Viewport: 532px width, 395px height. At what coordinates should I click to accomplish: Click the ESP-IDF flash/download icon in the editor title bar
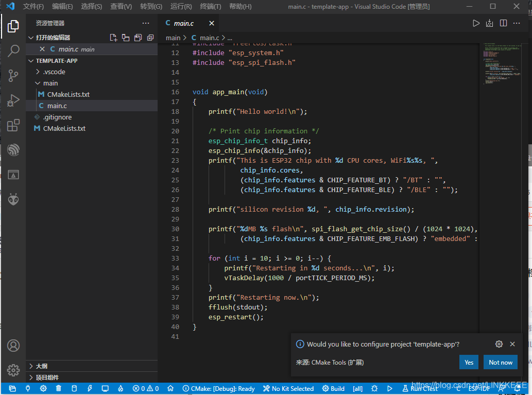coord(489,23)
